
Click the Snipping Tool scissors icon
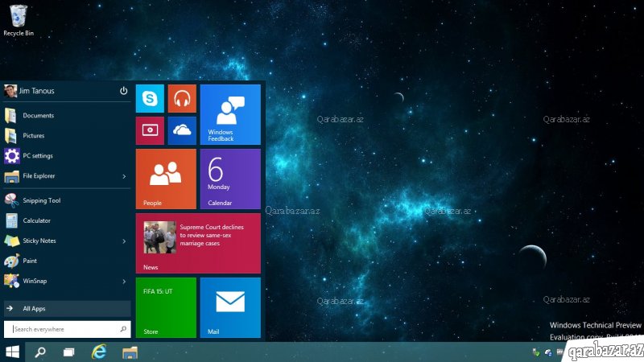[11, 200]
